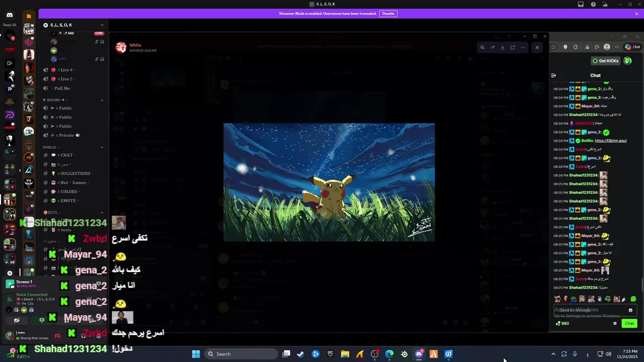Screen dimensions: 644x362
Task: Join the Pull Me voice channel
Action: tap(63, 88)
